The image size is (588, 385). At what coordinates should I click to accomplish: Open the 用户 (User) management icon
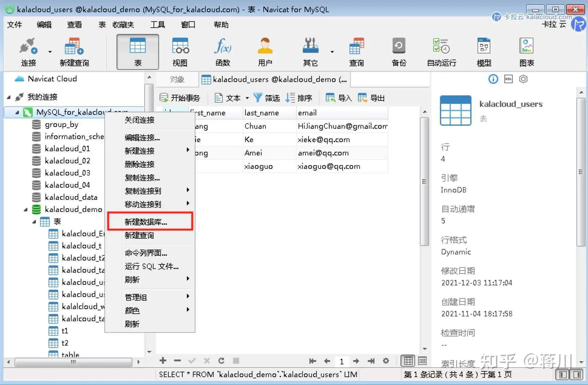pyautogui.click(x=265, y=52)
